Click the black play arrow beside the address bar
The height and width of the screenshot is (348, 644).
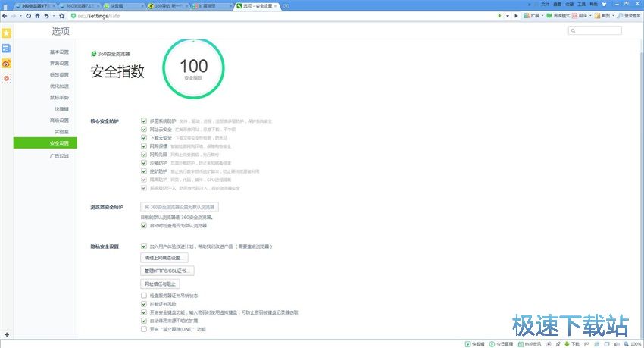[x=516, y=16]
